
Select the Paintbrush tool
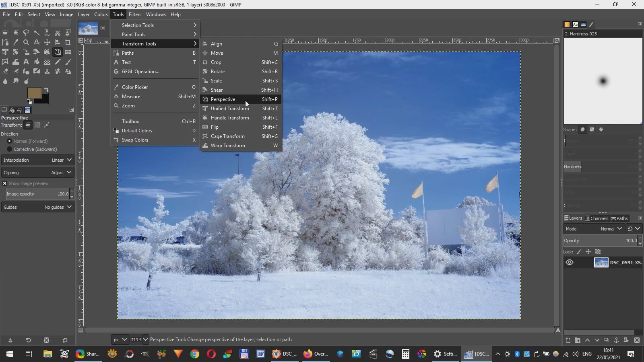pos(68,61)
